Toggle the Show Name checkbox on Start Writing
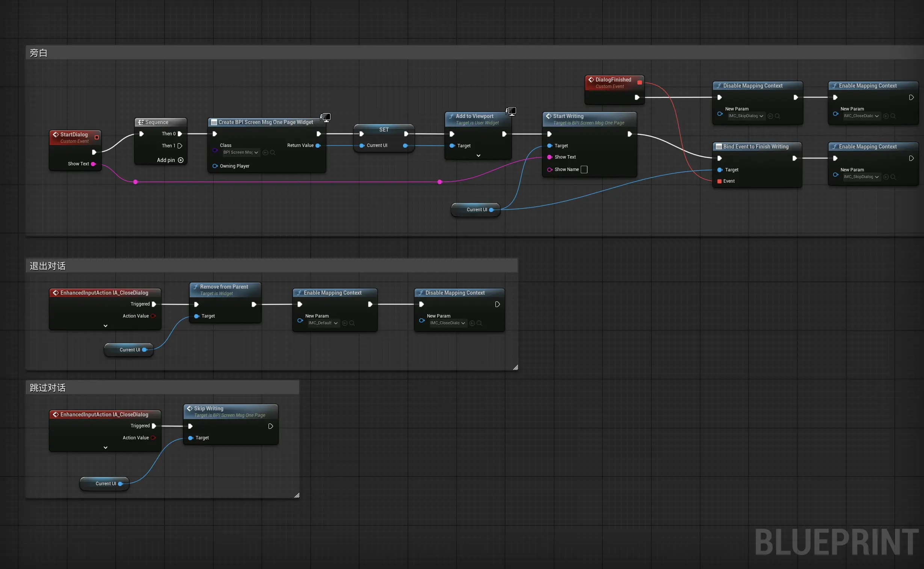 pyautogui.click(x=584, y=169)
